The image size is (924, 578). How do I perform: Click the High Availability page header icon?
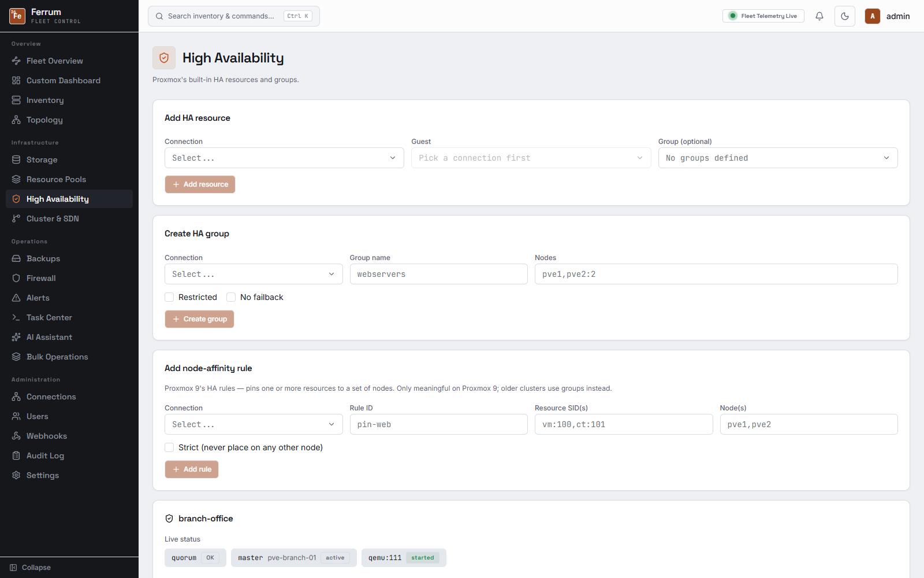[x=164, y=58]
